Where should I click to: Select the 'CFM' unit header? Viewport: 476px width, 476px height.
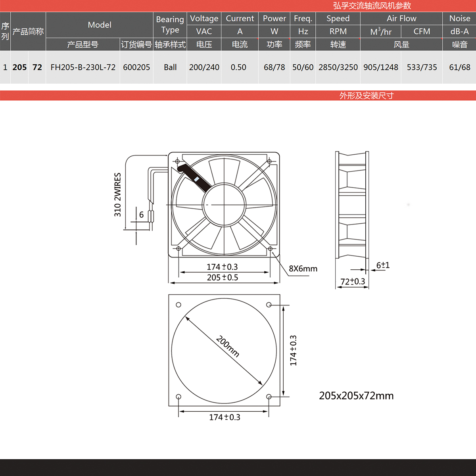tap(422, 31)
